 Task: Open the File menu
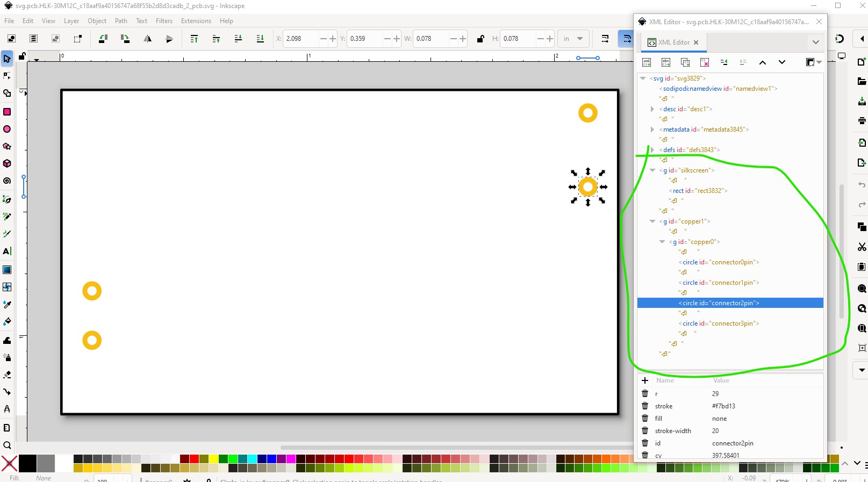pos(9,21)
